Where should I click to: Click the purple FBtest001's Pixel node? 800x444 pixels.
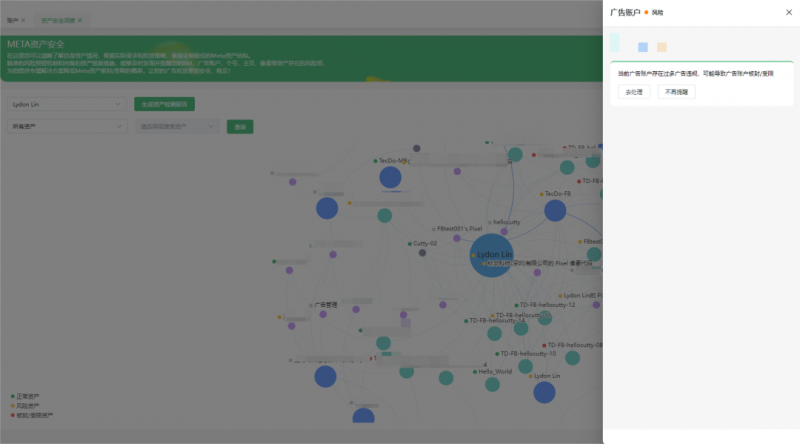click(x=457, y=238)
